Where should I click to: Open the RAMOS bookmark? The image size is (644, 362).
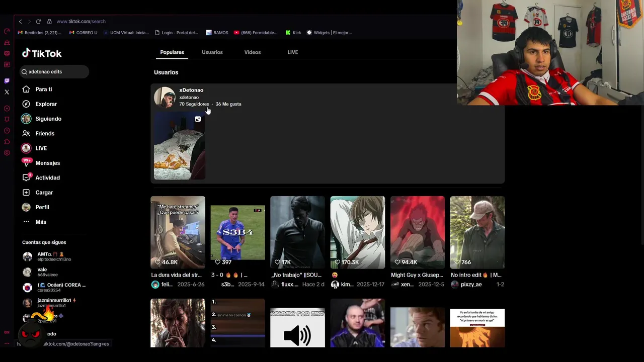click(217, 33)
